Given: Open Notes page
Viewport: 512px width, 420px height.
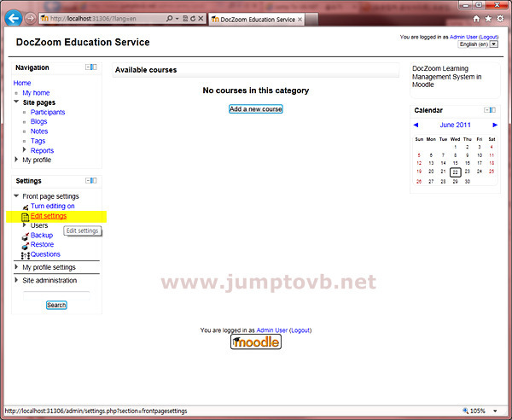Looking at the screenshot, I should (39, 131).
